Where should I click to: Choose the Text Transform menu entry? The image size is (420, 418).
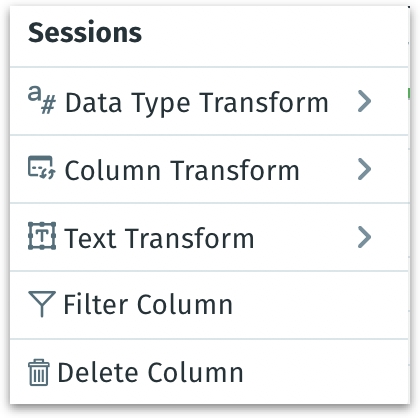(209, 237)
